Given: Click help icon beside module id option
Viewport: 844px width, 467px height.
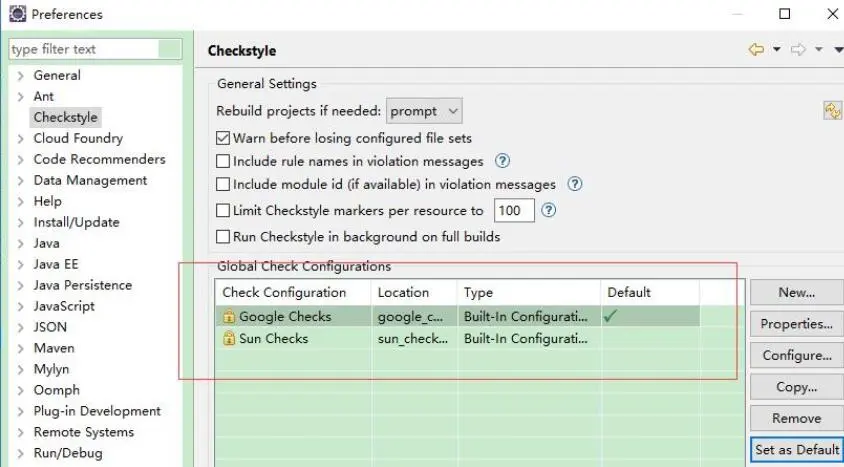Looking at the screenshot, I should pyautogui.click(x=574, y=184).
